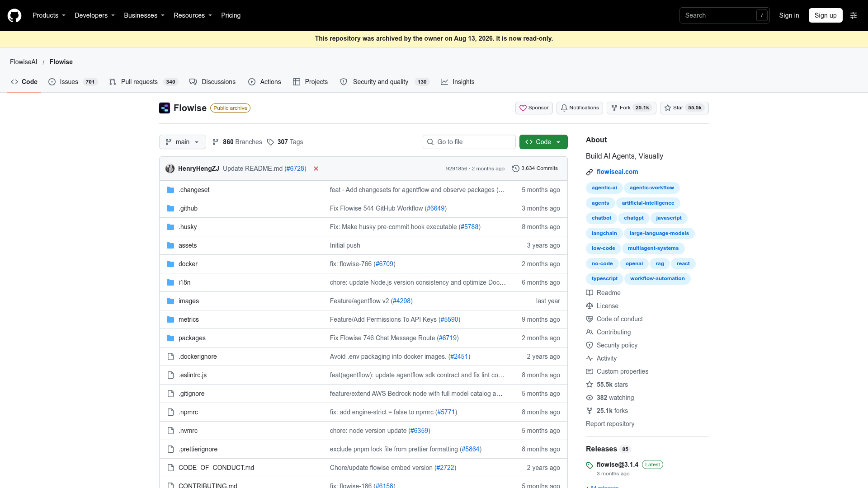
Task: Open the Pull requests tab
Action: pos(144,82)
